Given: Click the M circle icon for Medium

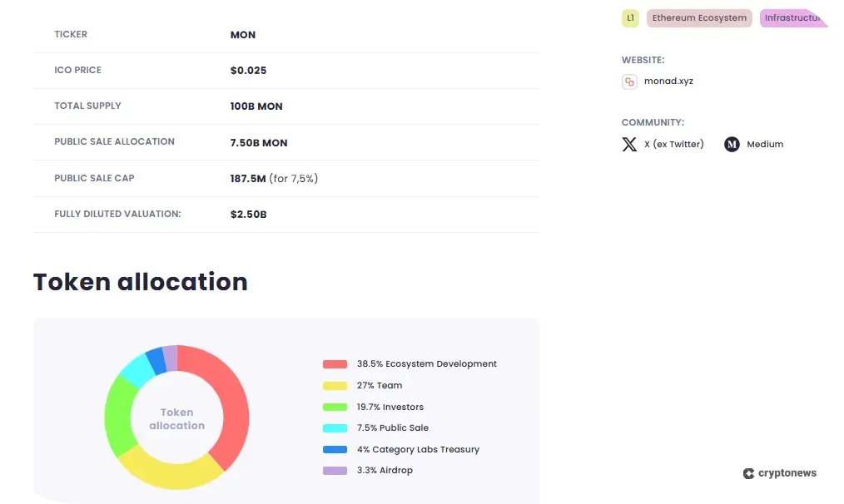Looking at the screenshot, I should click(x=731, y=144).
